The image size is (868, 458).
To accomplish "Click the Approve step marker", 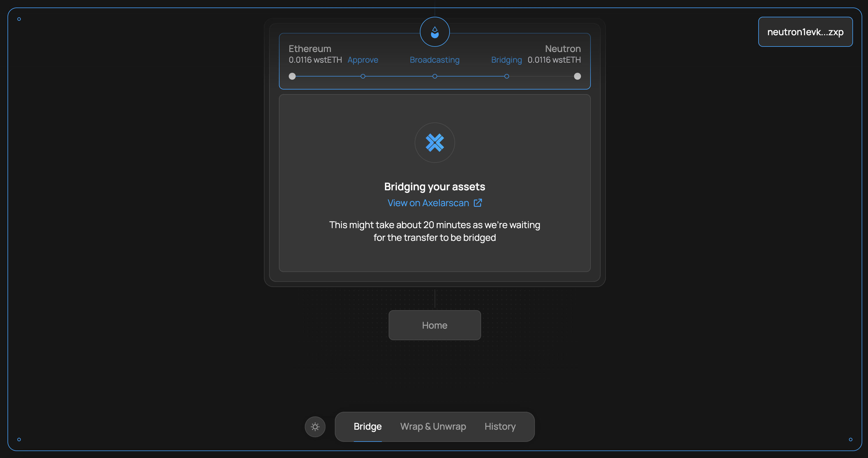I will tap(363, 76).
